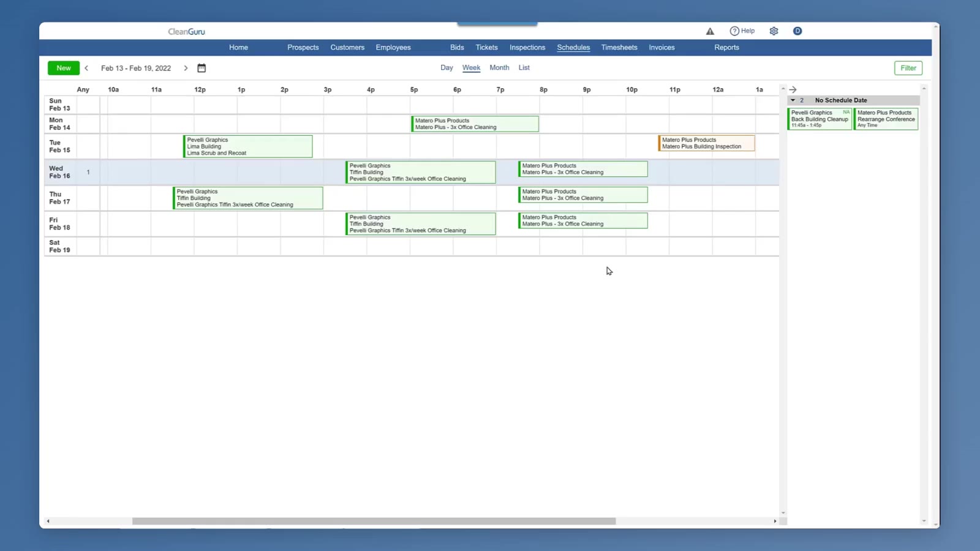Open the Customers menu
This screenshot has height=551, width=980.
coord(347,48)
